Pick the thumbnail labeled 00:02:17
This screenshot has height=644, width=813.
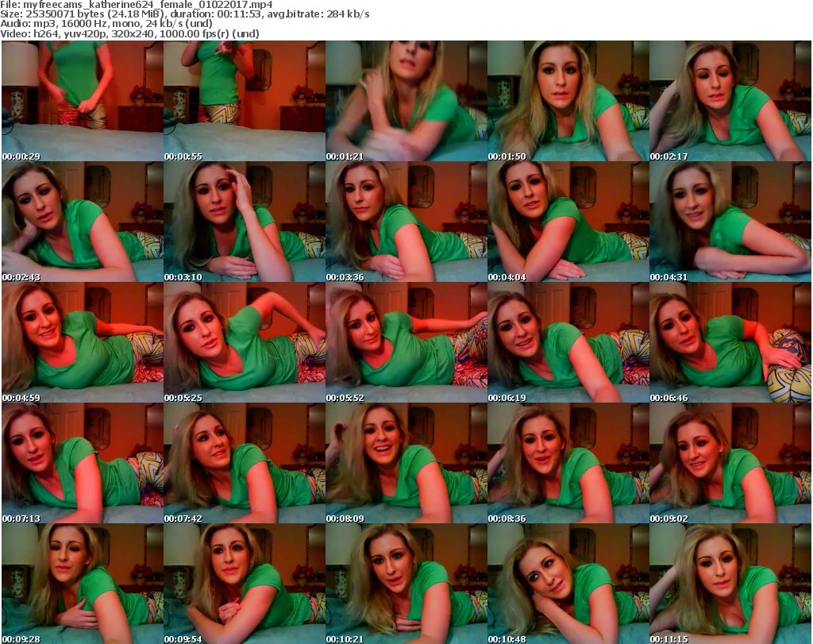tap(730, 101)
